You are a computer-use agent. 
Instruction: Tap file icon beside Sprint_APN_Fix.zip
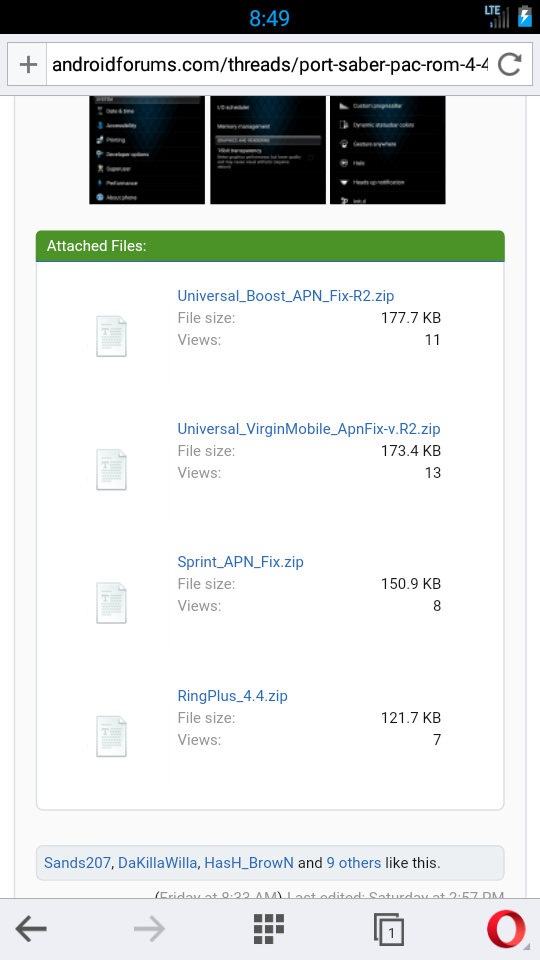pos(111,603)
